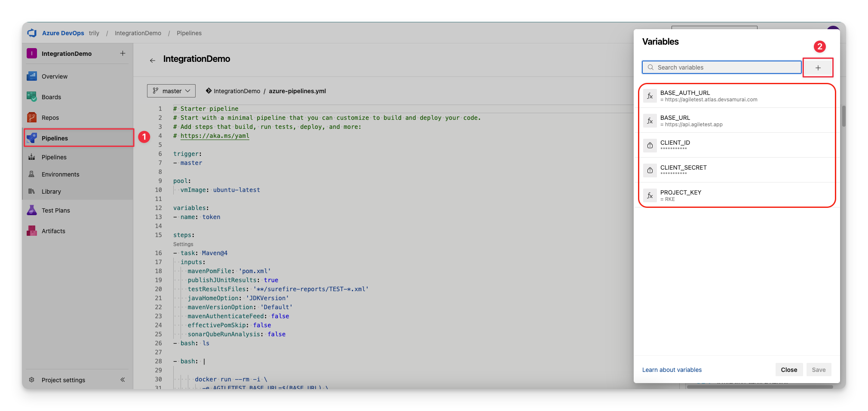The width and height of the screenshot is (868, 411).
Task: Open Artifacts from the sidebar
Action: [x=52, y=231]
